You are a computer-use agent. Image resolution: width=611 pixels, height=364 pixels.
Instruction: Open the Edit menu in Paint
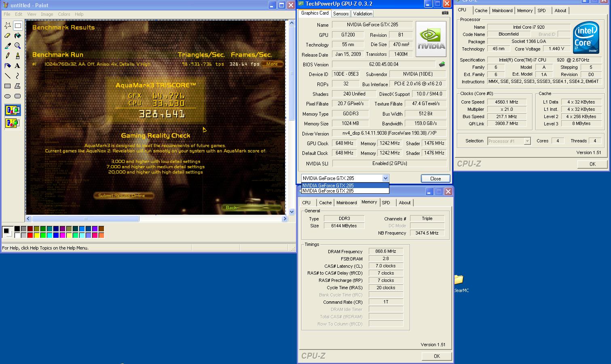(x=19, y=14)
